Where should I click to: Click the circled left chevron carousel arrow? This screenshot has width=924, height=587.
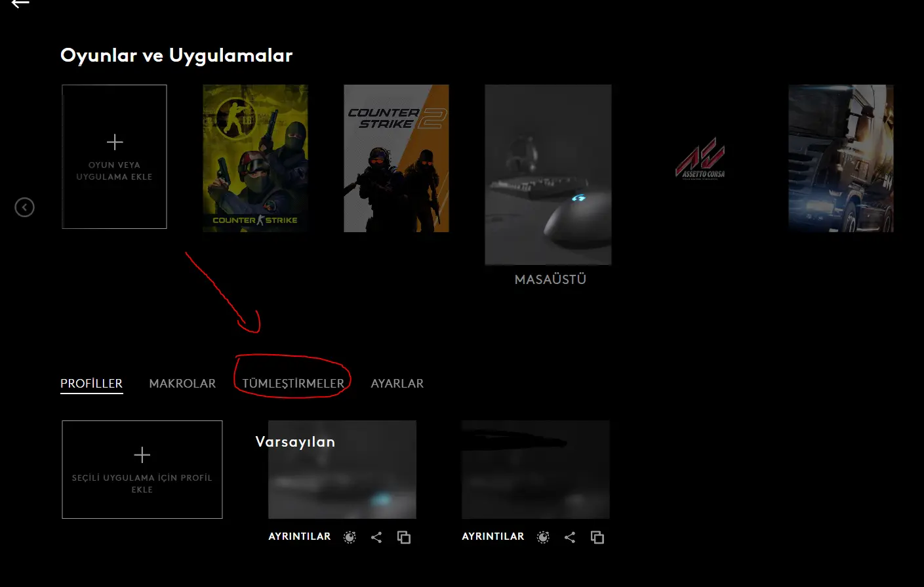pos(24,207)
